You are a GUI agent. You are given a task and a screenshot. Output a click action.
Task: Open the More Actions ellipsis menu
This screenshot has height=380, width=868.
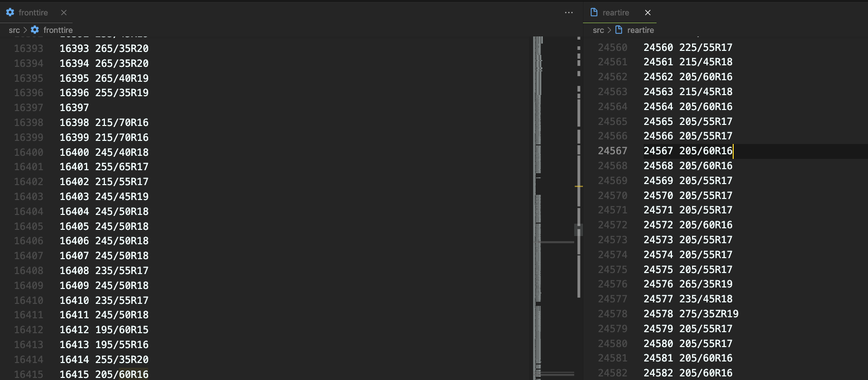click(x=569, y=12)
